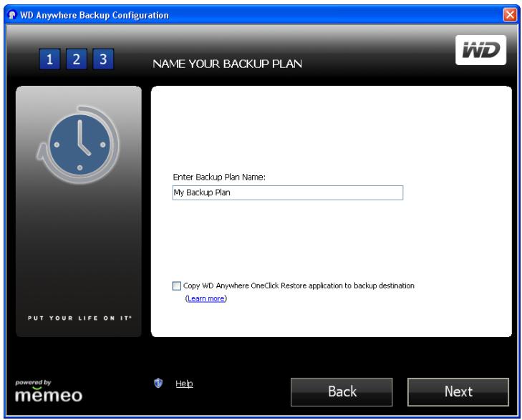Click step 3 indicator icon
The image size is (522, 420).
[103, 59]
